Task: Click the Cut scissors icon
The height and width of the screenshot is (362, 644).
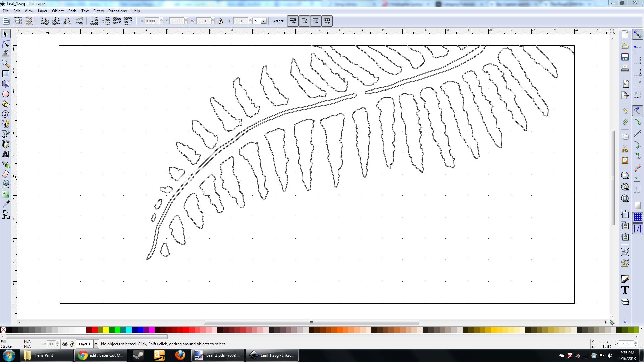Action: point(625,148)
